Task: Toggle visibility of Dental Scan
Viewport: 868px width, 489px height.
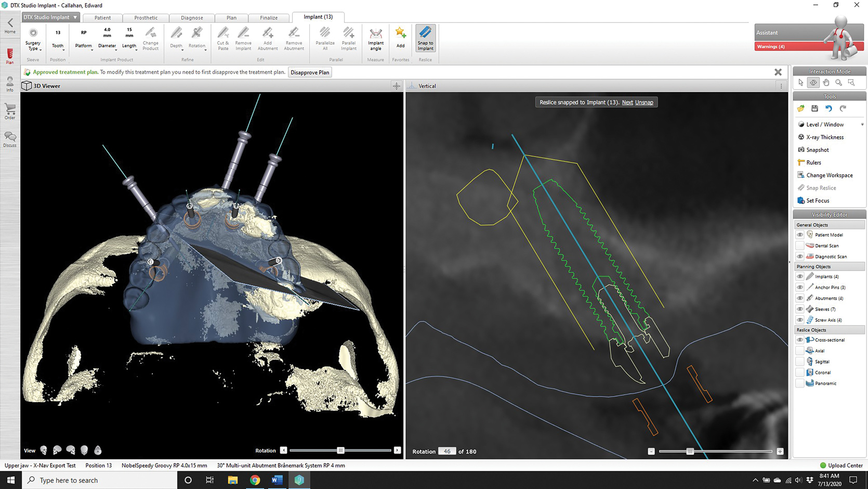Action: click(x=800, y=246)
